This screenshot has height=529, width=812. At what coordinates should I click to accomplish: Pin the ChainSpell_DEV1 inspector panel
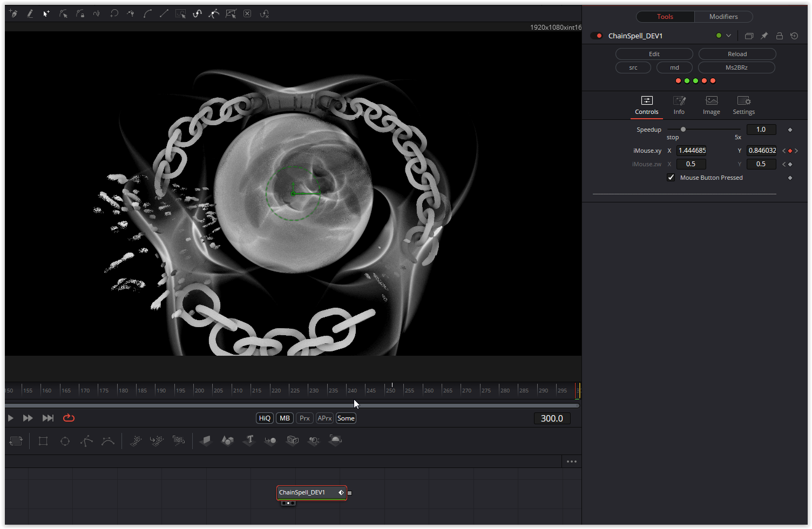[764, 36]
